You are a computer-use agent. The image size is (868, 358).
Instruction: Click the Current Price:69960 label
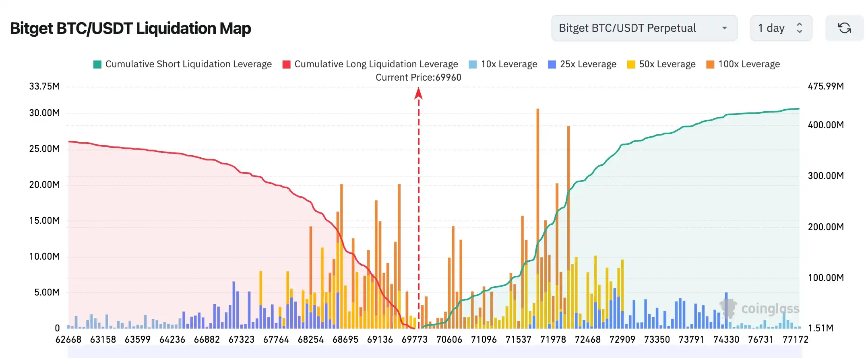click(x=418, y=77)
